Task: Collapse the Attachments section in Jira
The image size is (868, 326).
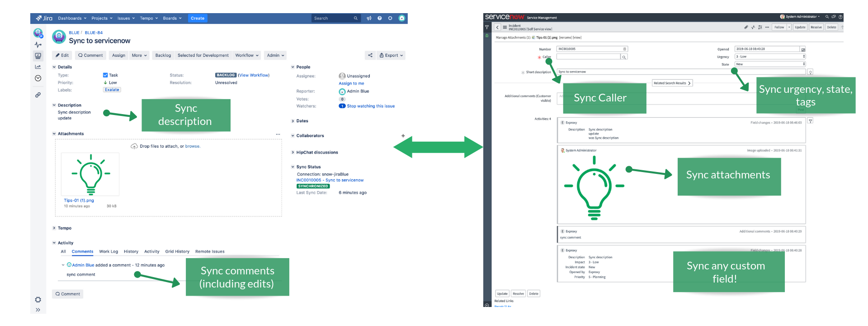Action: pyautogui.click(x=54, y=134)
